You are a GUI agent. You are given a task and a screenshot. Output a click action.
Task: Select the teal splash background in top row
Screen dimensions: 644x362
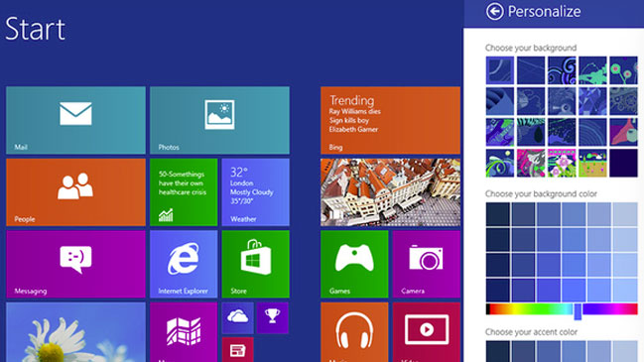[x=592, y=70]
